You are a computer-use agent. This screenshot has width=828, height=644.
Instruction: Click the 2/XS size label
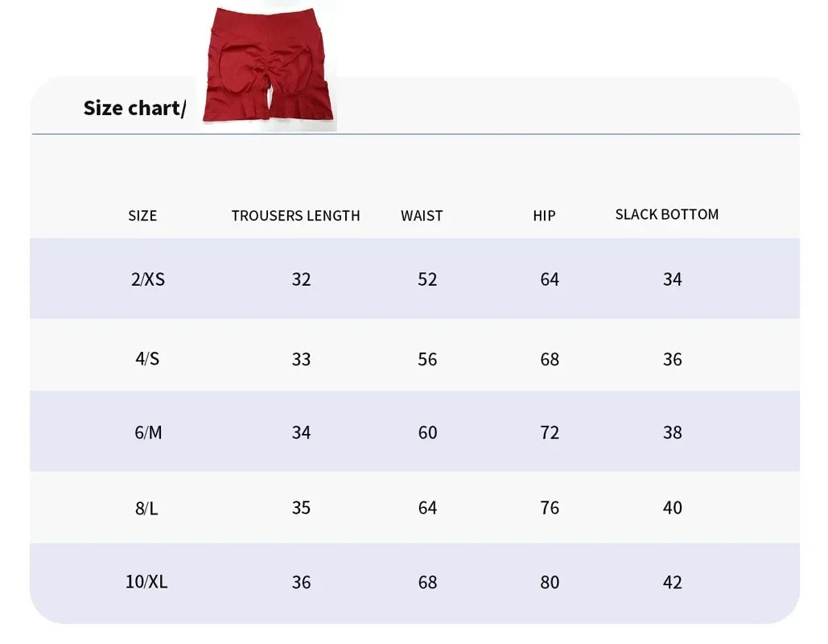pos(147,279)
